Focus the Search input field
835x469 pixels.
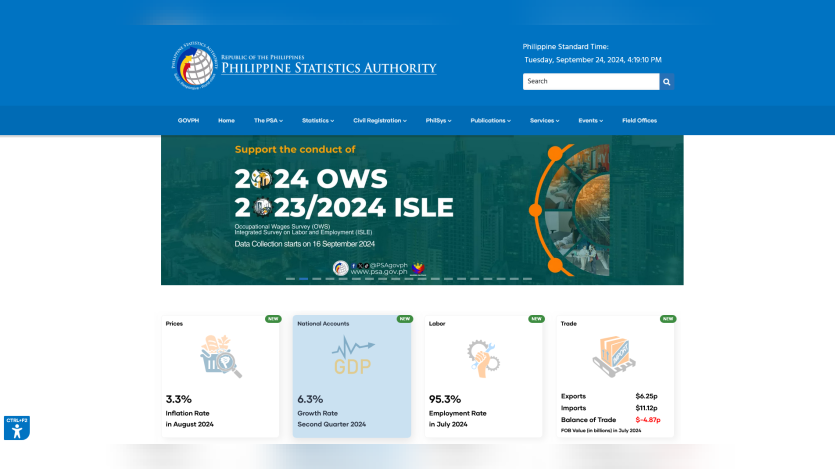(591, 81)
